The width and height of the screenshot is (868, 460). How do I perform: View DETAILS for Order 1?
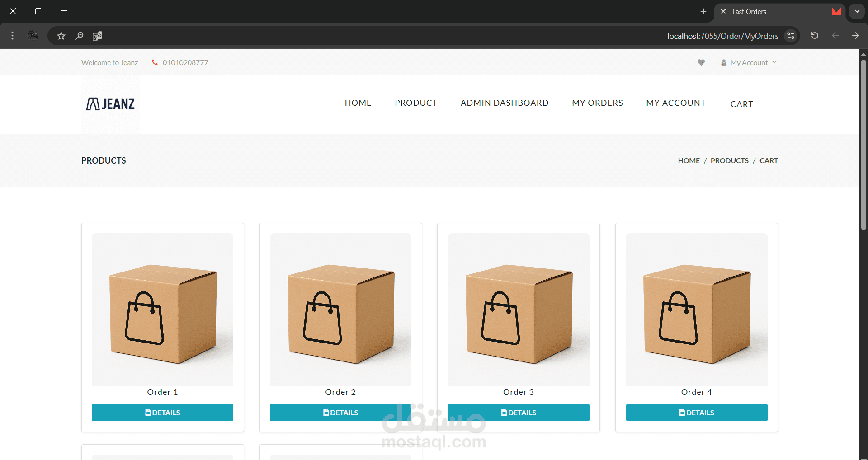point(162,413)
